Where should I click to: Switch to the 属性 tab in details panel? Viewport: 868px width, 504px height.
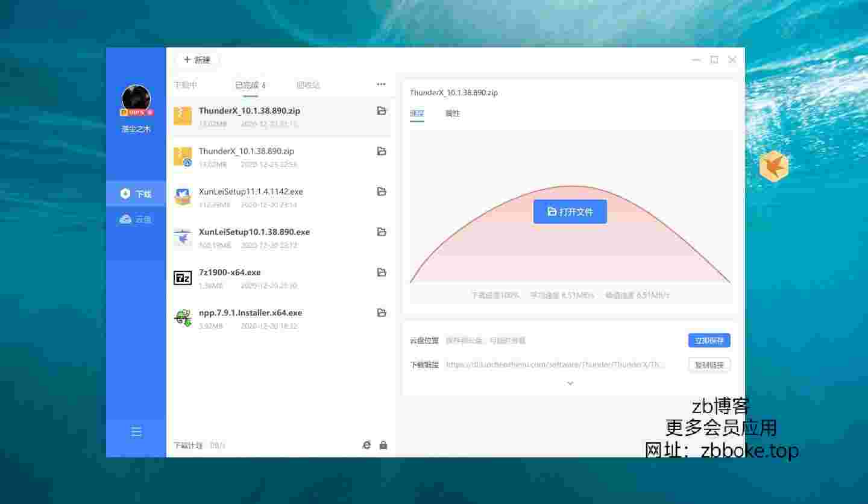coord(453,113)
